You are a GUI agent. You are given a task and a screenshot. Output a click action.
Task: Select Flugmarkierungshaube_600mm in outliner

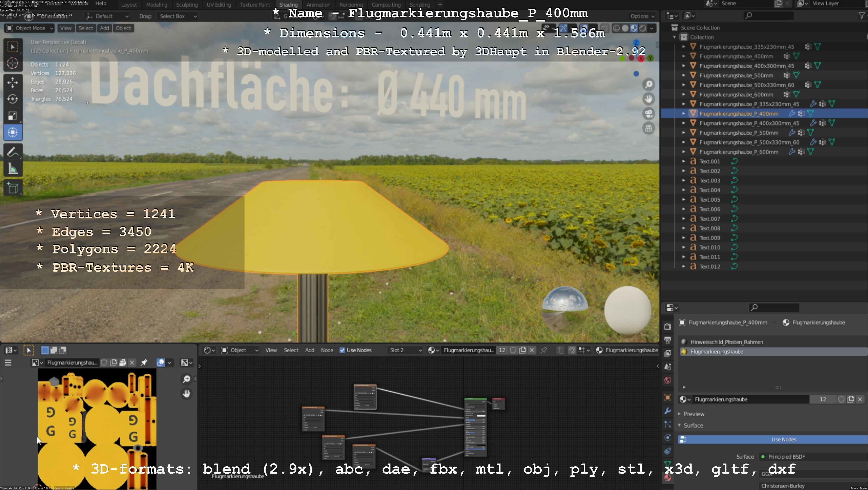[736, 95]
